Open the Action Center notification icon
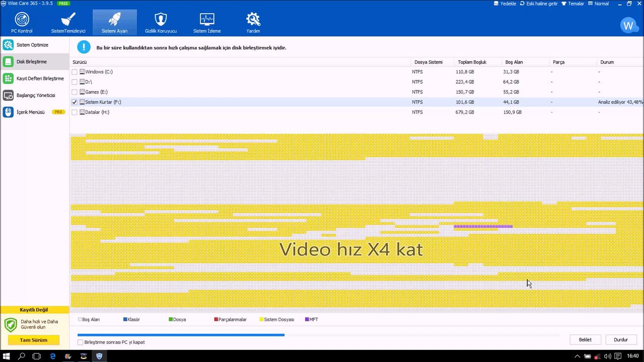 tap(618, 356)
